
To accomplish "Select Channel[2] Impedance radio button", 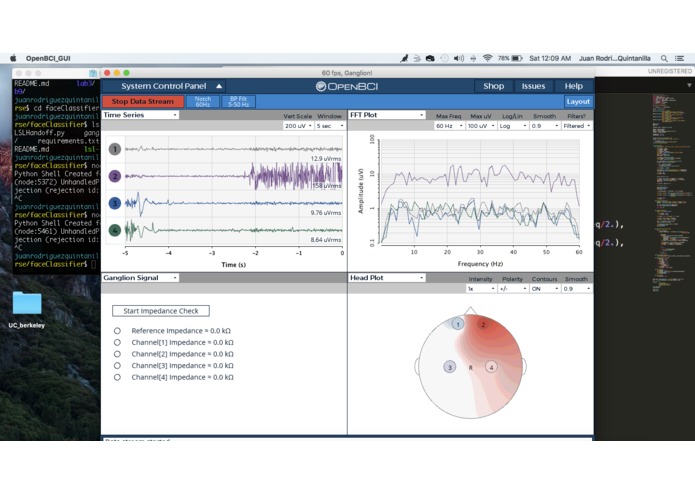I will point(117,354).
